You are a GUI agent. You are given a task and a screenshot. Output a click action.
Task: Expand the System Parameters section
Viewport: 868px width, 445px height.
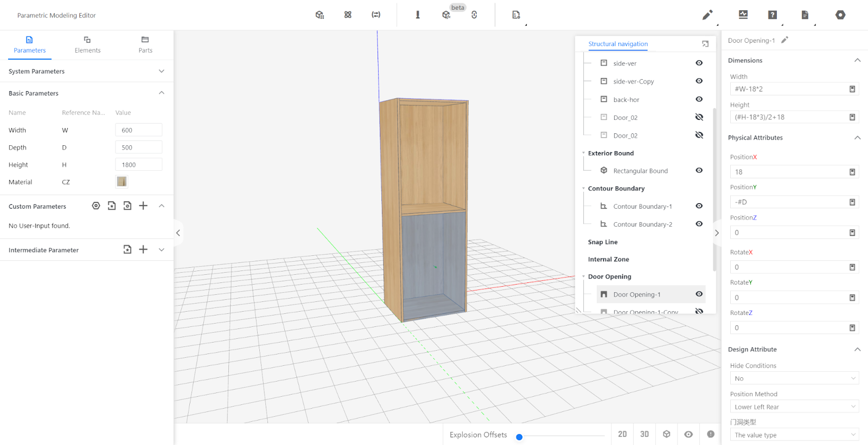pos(161,72)
